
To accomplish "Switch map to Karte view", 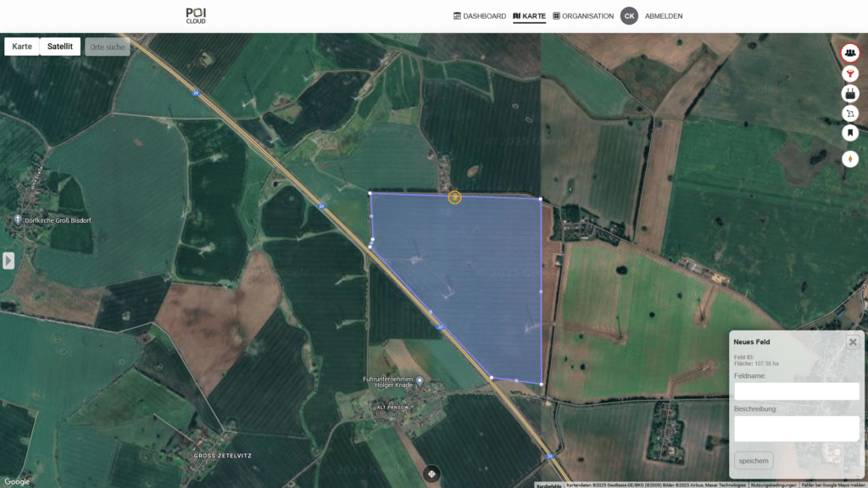I will click(22, 47).
